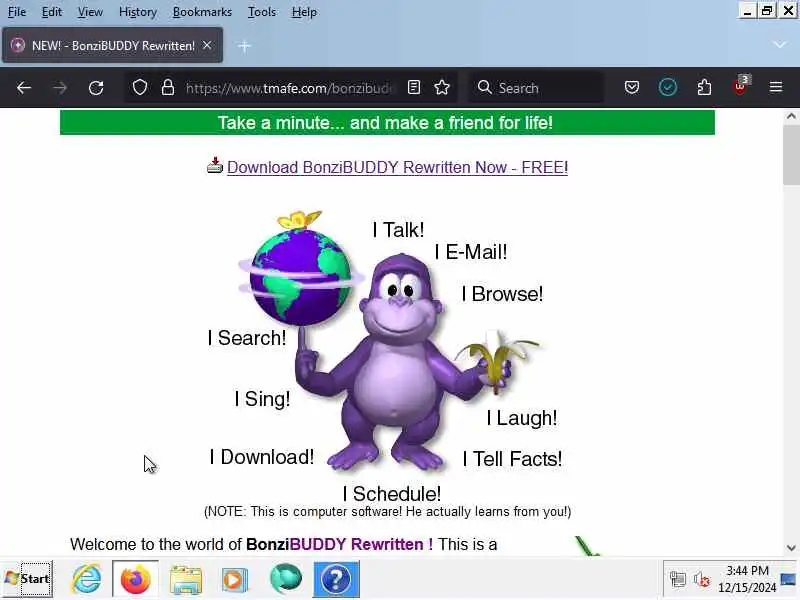Open the History menu
The height and width of the screenshot is (600, 800).
(x=138, y=12)
